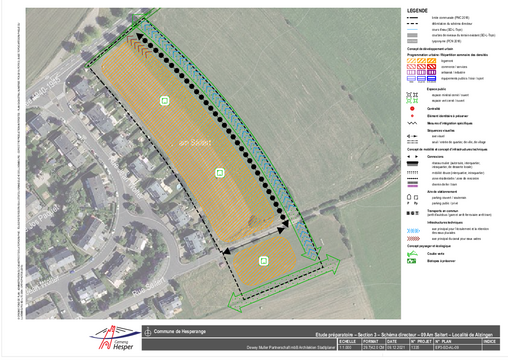Click the LEGENDE heading
The height and width of the screenshot is (360, 508).
click(417, 11)
